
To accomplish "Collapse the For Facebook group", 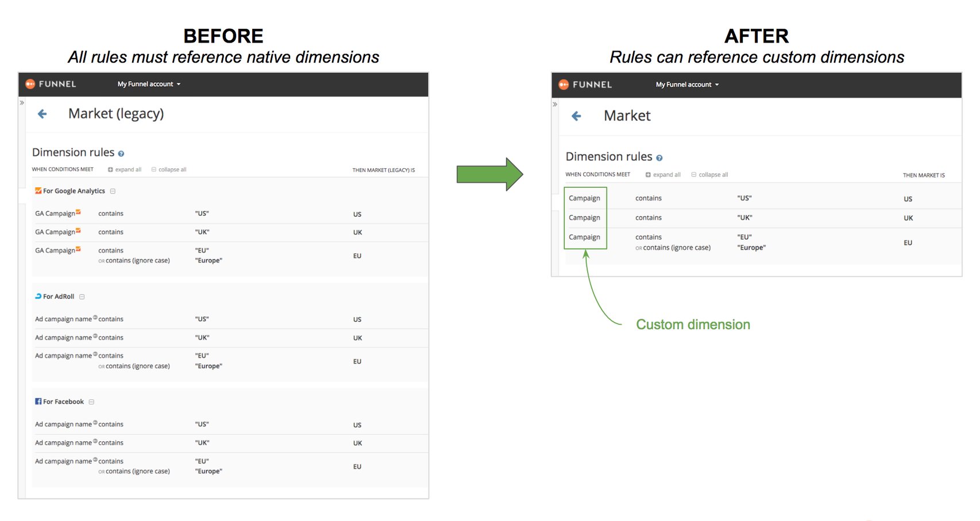I will point(91,402).
